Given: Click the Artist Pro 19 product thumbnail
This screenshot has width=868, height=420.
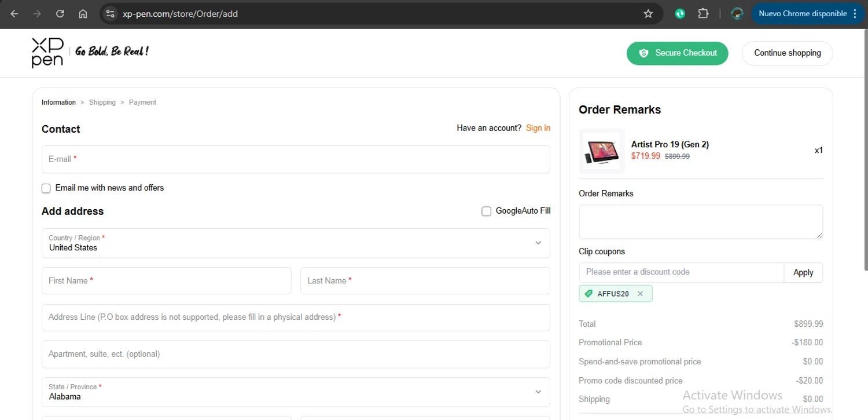Looking at the screenshot, I should tap(602, 151).
